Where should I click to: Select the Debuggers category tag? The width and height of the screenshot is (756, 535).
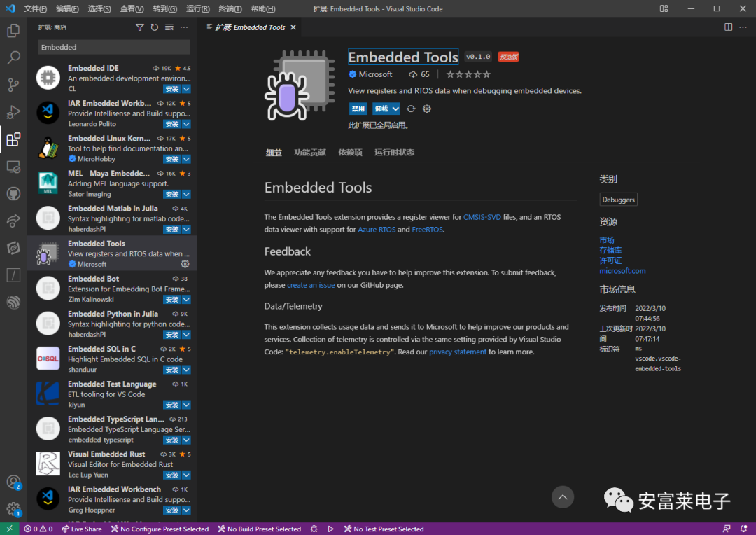click(x=619, y=200)
